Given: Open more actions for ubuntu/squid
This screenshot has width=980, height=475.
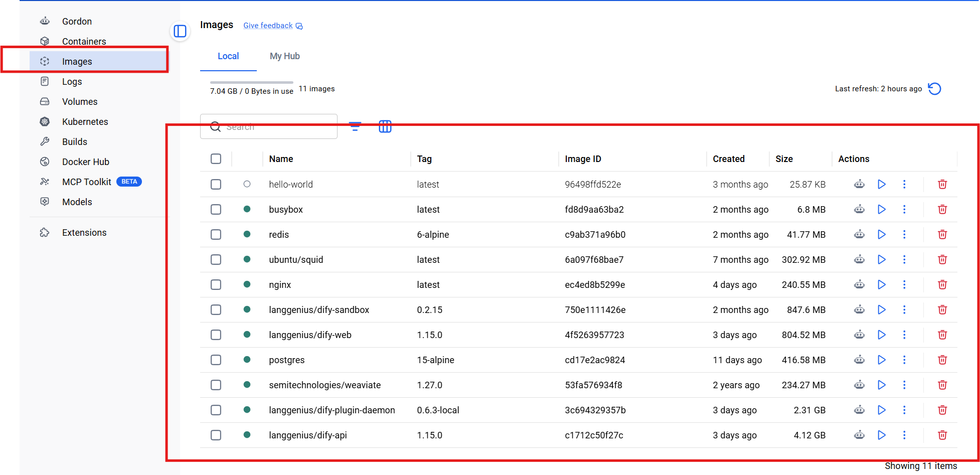Looking at the screenshot, I should click(904, 259).
